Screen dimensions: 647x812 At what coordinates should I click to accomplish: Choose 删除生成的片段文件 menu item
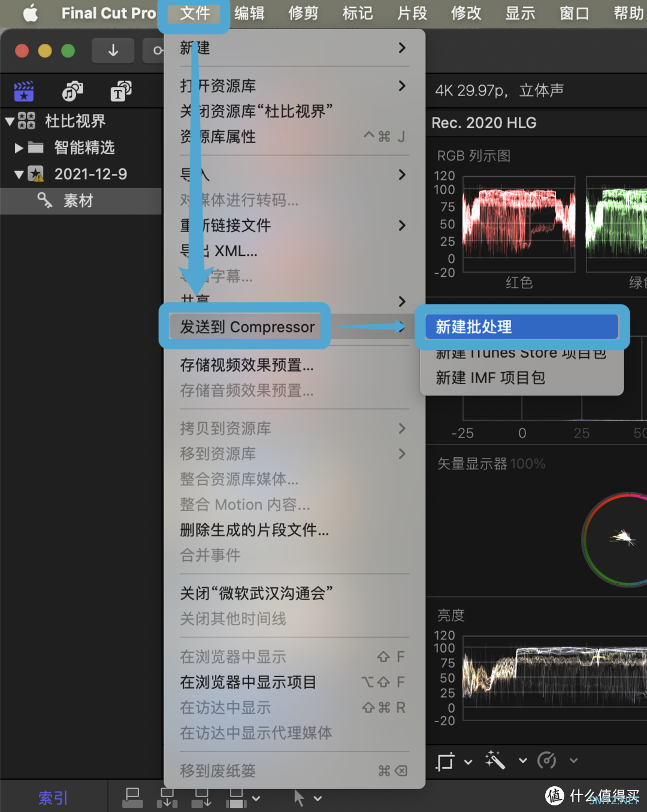294,530
